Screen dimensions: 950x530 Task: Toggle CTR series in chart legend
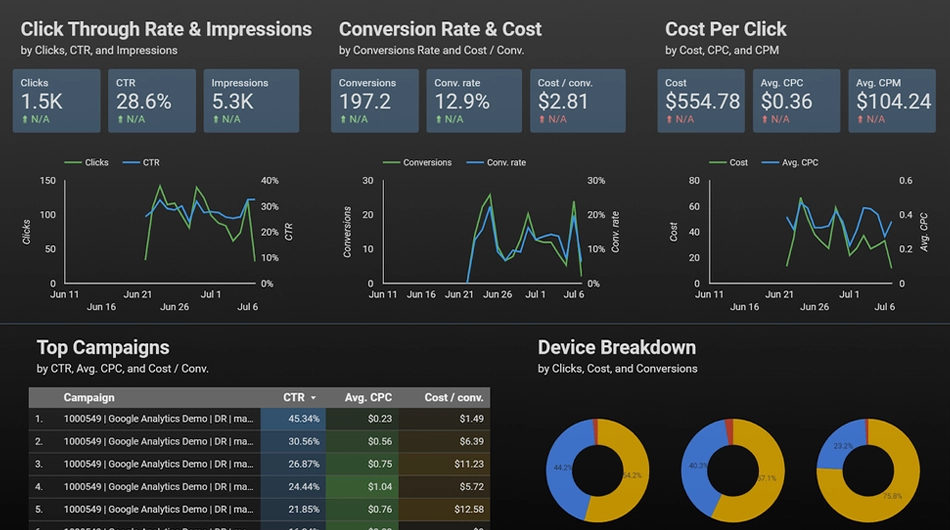141,162
